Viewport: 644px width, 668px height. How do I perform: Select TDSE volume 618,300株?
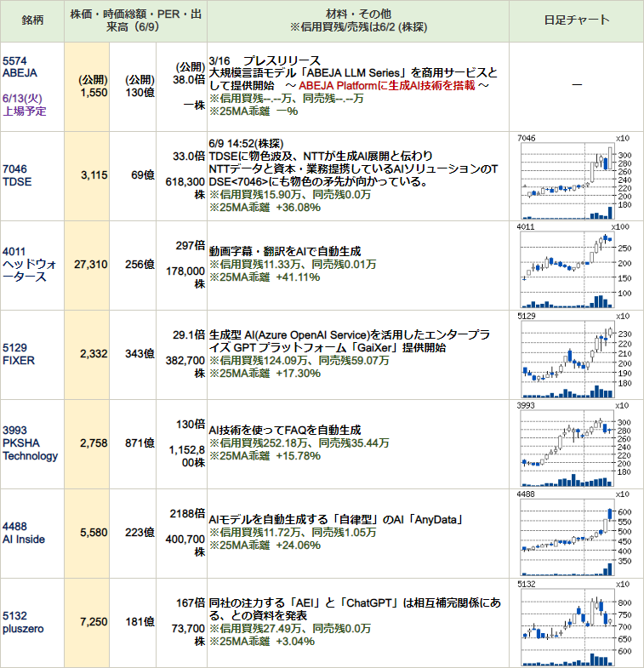click(x=185, y=188)
